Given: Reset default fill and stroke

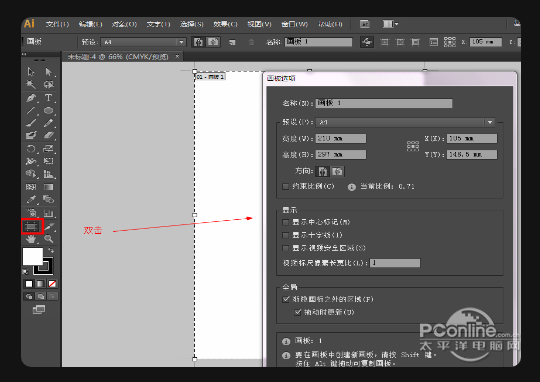Looking at the screenshot, I should coord(25,272).
